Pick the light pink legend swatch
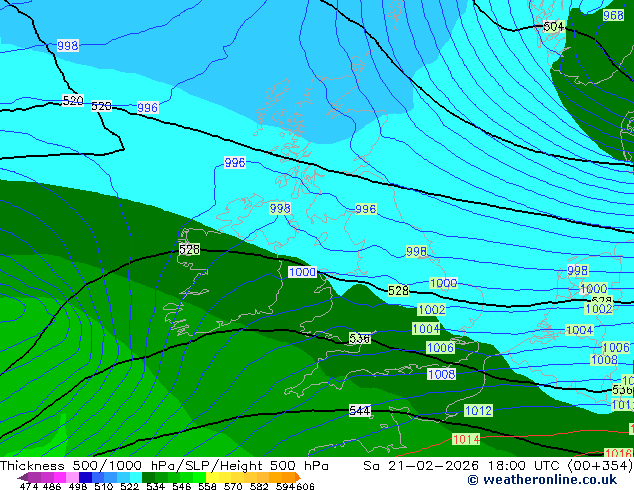 tap(72, 477)
